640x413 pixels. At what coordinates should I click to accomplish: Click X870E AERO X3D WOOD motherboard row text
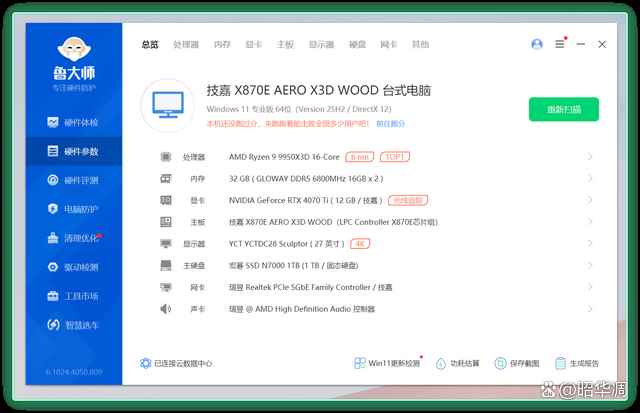point(333,222)
